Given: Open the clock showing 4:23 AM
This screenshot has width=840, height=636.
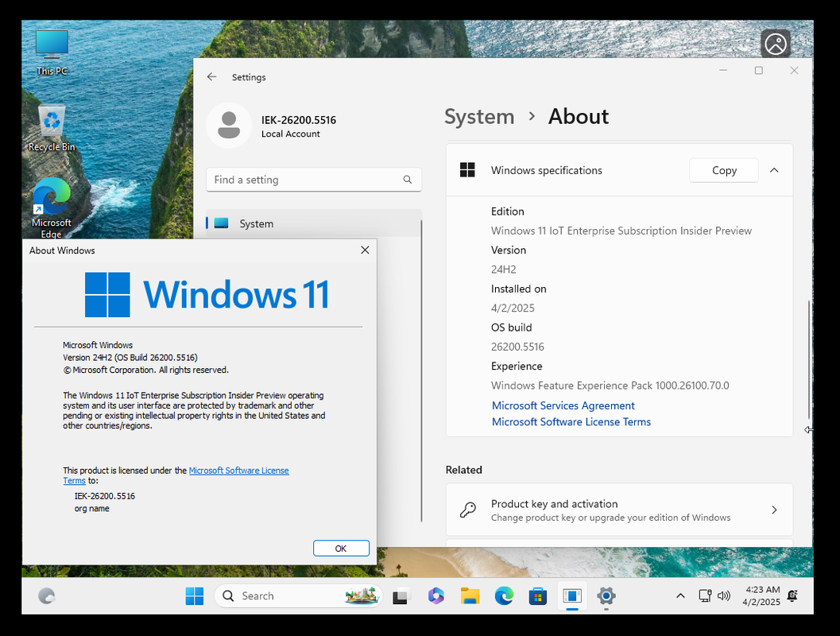Looking at the screenshot, I should (761, 595).
